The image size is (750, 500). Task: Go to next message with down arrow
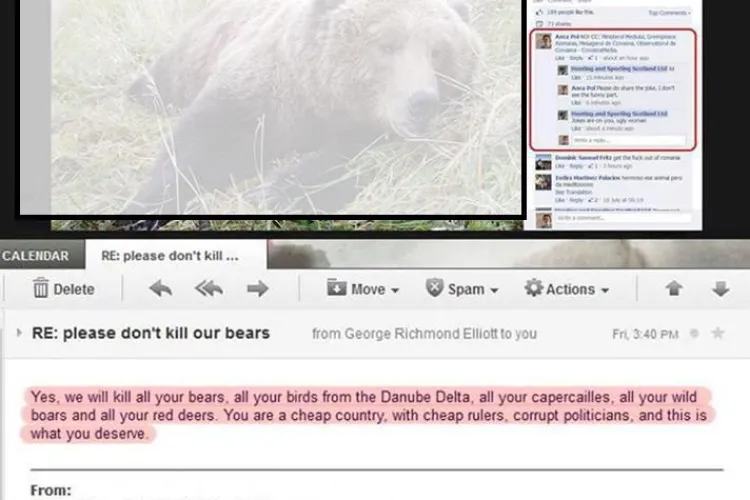tap(720, 289)
